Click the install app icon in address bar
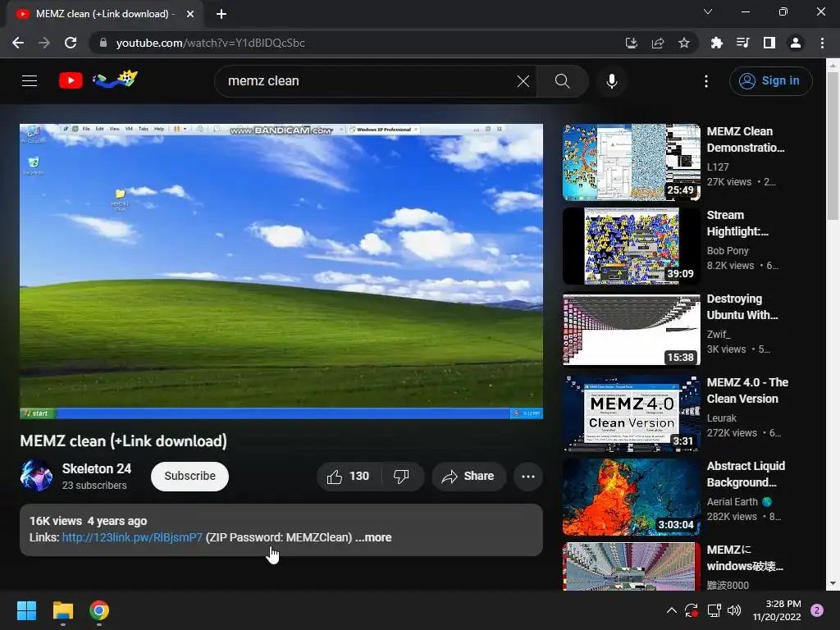The height and width of the screenshot is (630, 840). tap(632, 43)
